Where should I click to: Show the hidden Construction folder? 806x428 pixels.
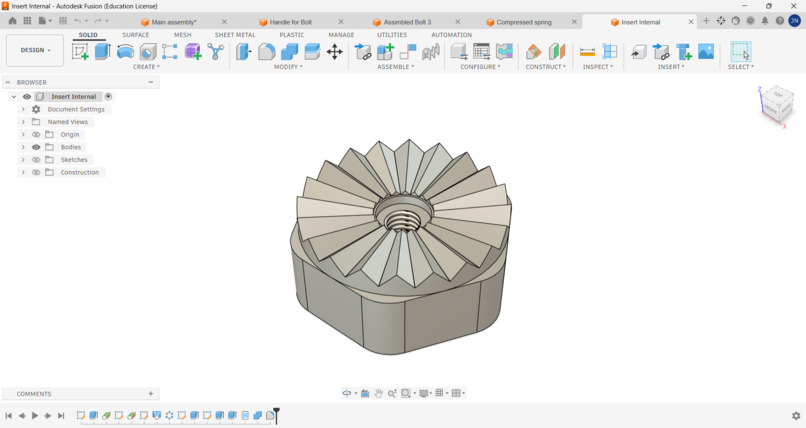[36, 172]
